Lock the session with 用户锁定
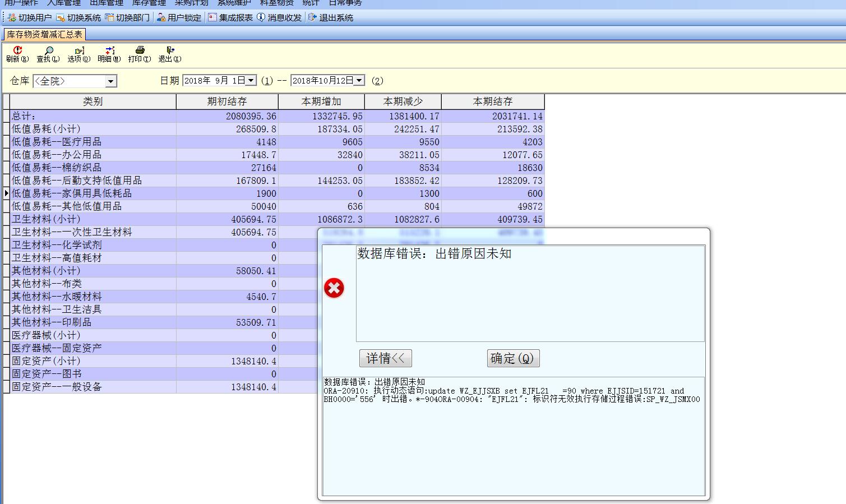The height and width of the screenshot is (504, 846). (x=179, y=18)
